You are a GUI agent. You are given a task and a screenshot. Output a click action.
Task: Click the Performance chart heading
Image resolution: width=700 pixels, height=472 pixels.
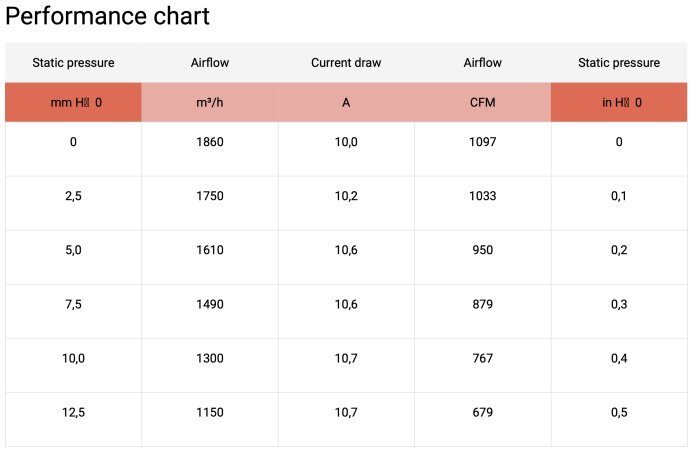point(109,17)
